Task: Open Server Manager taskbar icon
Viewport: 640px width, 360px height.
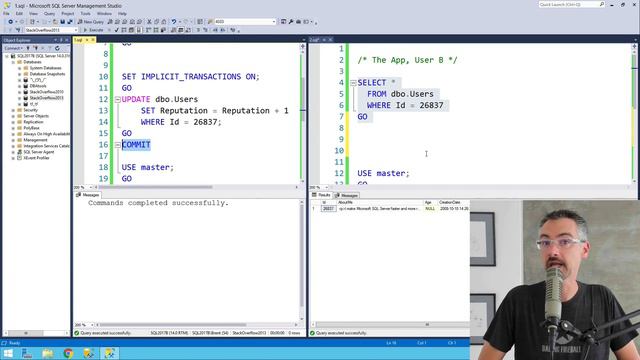Action: pyautogui.click(x=27, y=353)
